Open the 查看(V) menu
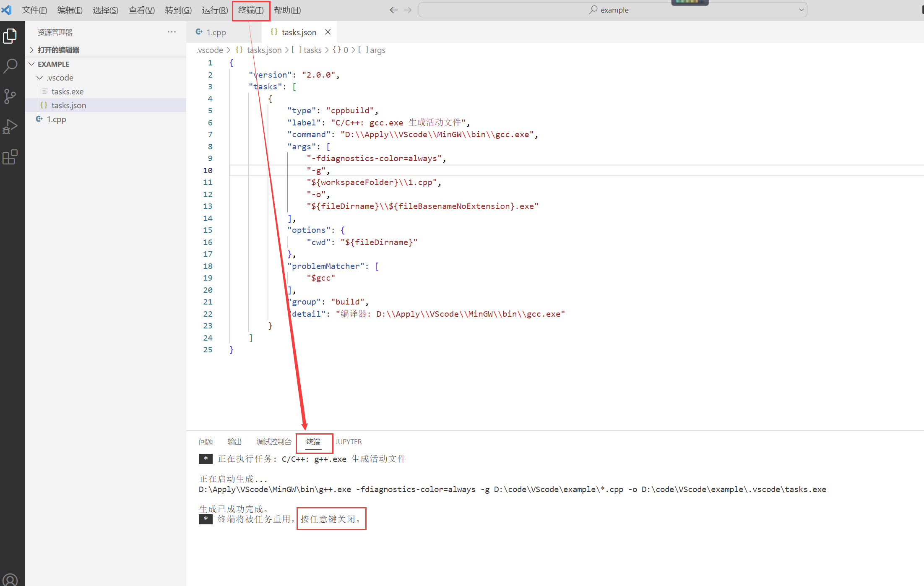The height and width of the screenshot is (586, 924). point(142,10)
